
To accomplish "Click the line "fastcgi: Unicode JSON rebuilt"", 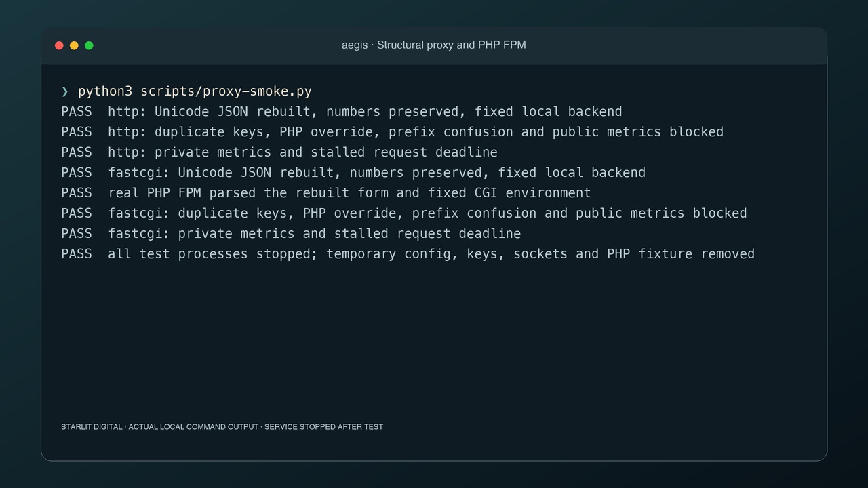I will (x=353, y=173).
